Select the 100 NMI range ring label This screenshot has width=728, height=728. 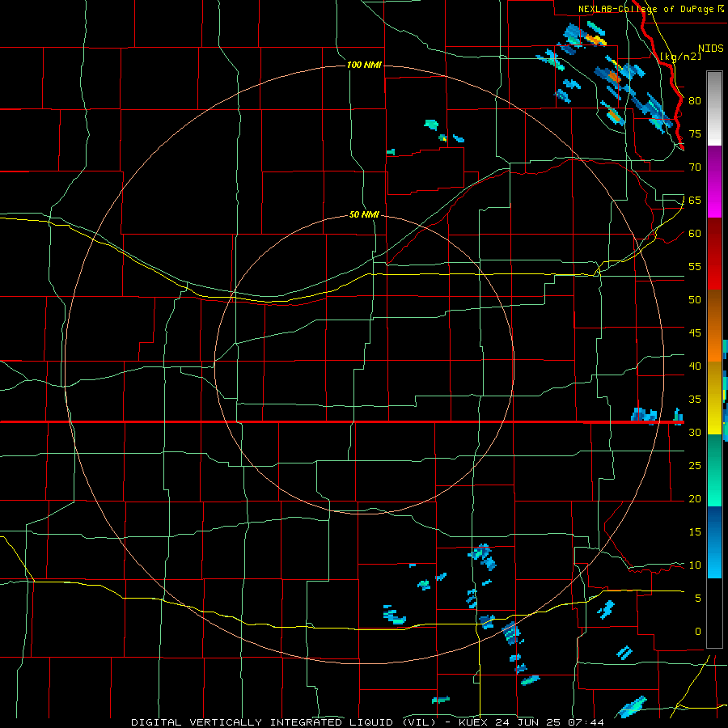[x=364, y=65]
